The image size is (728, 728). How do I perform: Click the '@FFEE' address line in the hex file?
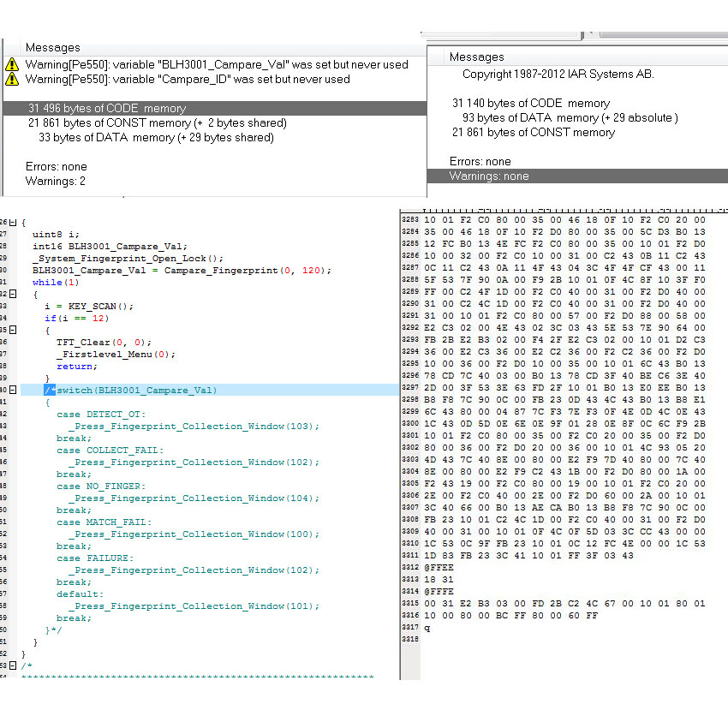coord(439,568)
